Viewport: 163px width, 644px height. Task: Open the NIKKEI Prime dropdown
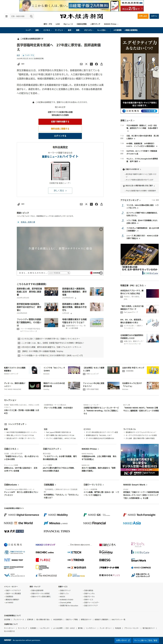click(111, 24)
